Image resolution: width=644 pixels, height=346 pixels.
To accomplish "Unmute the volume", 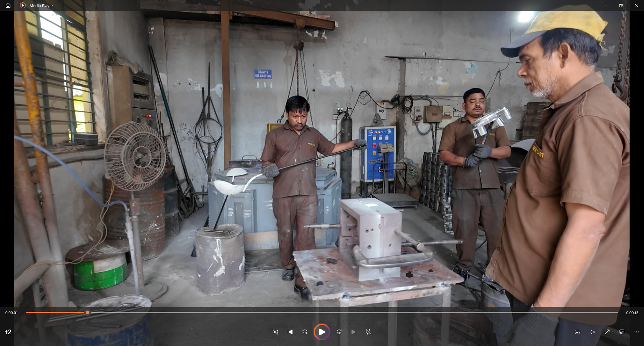I will click(x=592, y=332).
